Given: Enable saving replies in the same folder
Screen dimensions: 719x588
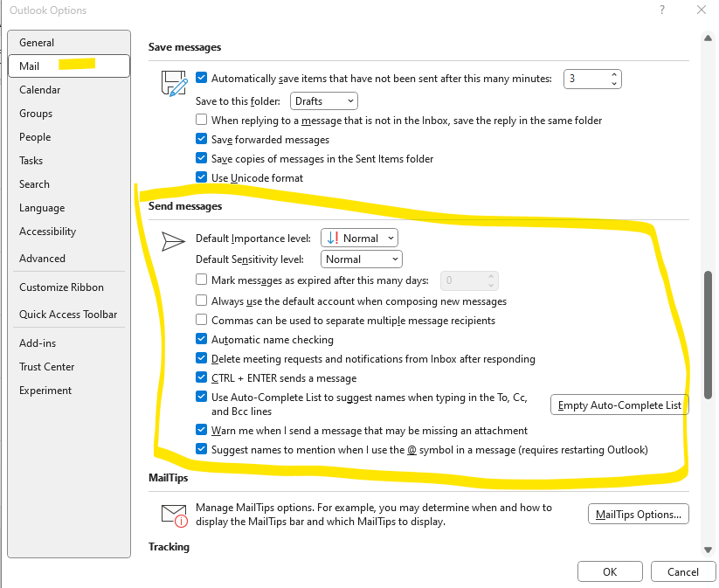Looking at the screenshot, I should pos(201,119).
